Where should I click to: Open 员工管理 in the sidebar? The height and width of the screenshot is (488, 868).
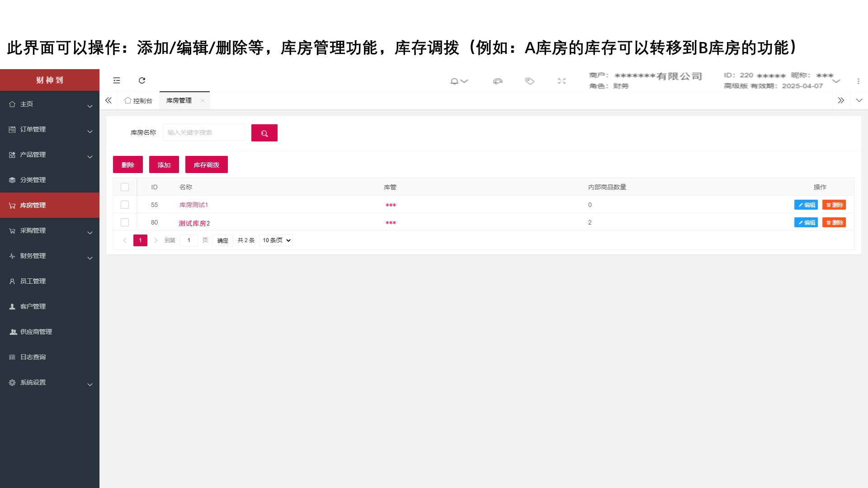(x=33, y=282)
